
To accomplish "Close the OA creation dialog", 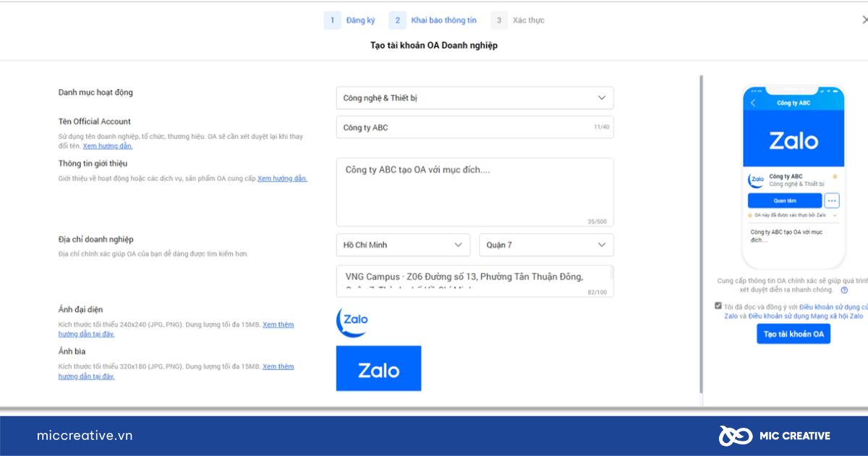I will click(864, 20).
